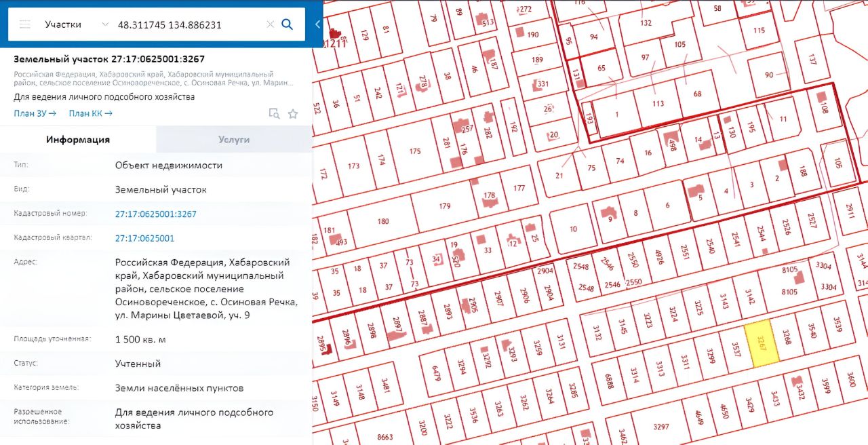The image size is (868, 445).
Task: Select parcel 8663 on the map
Action: point(384,437)
